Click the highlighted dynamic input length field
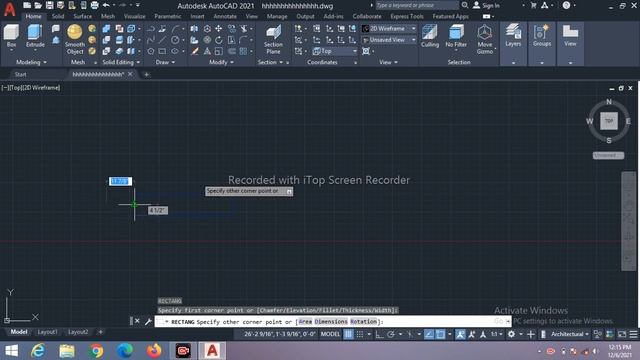Screen dimensions: 640x360 coord(120,181)
